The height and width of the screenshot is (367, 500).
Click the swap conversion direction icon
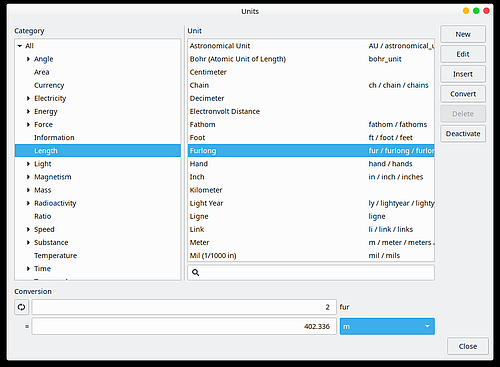tap(21, 307)
